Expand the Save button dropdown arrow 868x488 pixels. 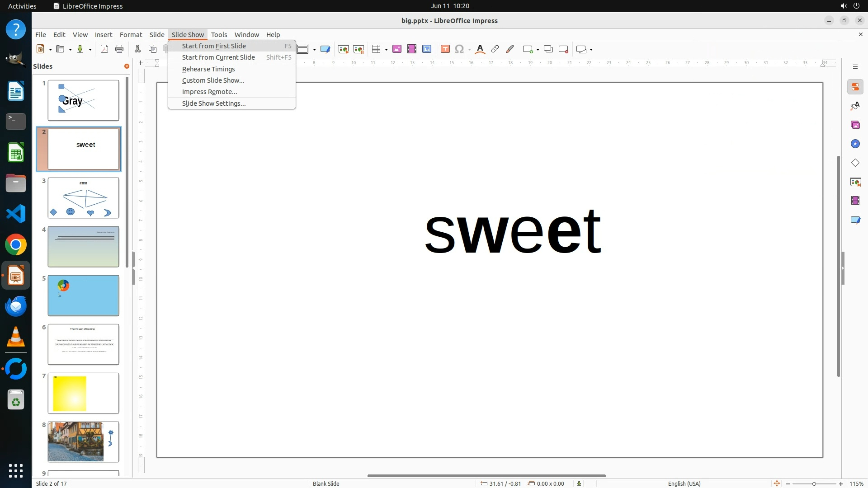click(90, 50)
